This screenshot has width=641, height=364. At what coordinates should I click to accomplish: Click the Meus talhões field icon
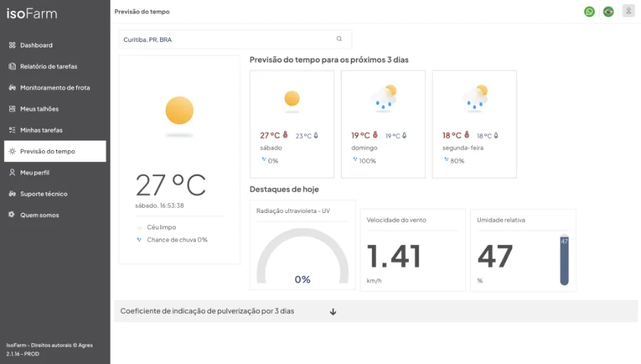click(12, 109)
